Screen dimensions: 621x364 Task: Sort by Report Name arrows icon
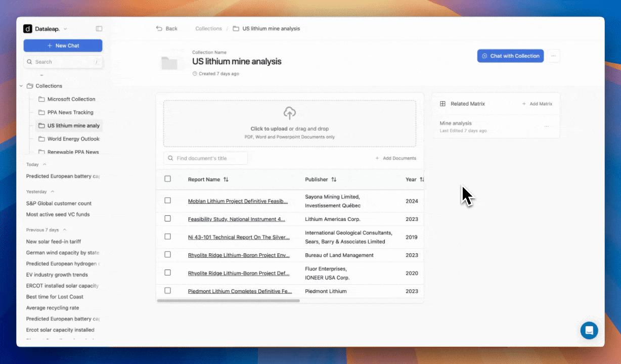tap(226, 179)
